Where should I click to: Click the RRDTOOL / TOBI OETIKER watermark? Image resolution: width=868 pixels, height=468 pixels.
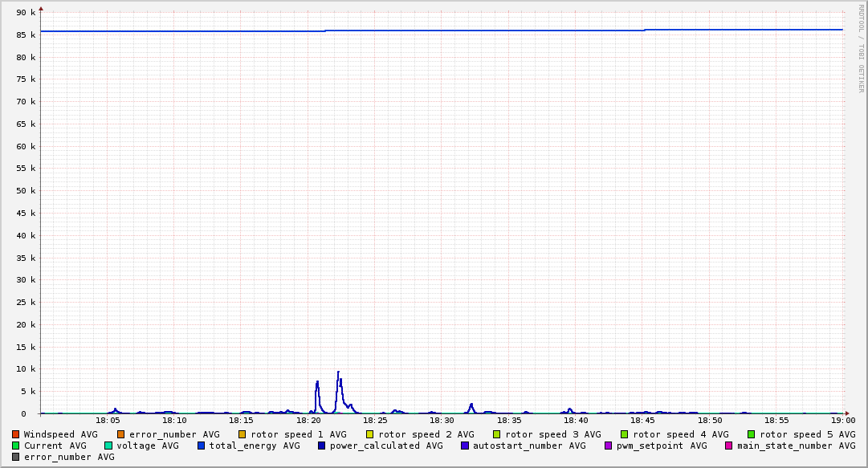[861, 48]
